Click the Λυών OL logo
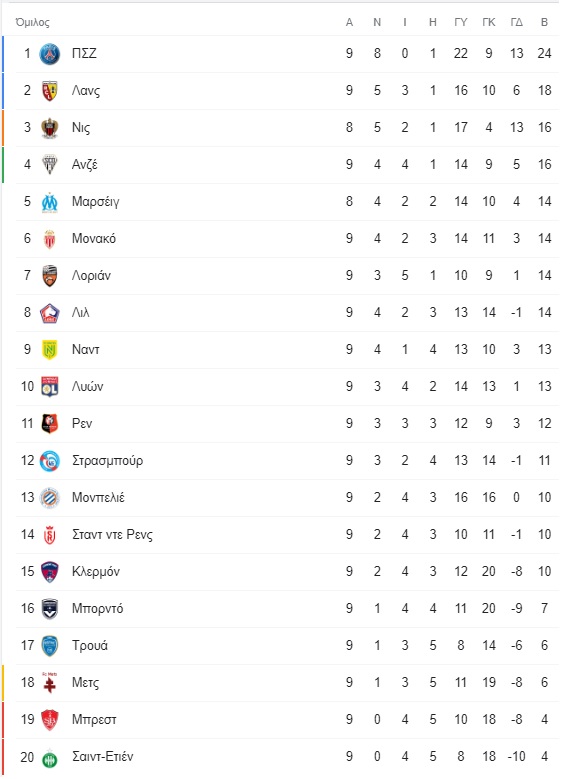 (x=50, y=387)
